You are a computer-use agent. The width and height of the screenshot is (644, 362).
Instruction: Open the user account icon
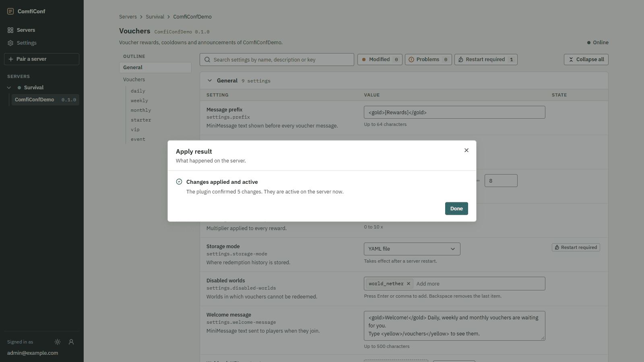[x=71, y=342]
